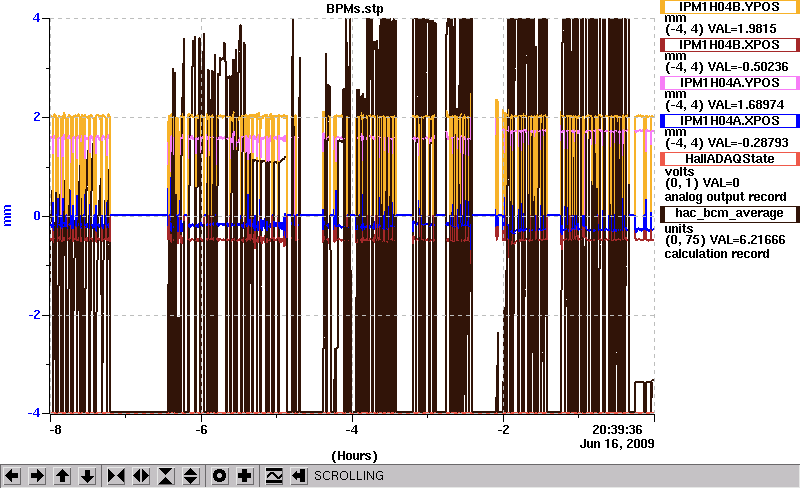800x488 pixels.
Task: Zoom out vertically with the up-down triangles icon
Action: (x=191, y=476)
